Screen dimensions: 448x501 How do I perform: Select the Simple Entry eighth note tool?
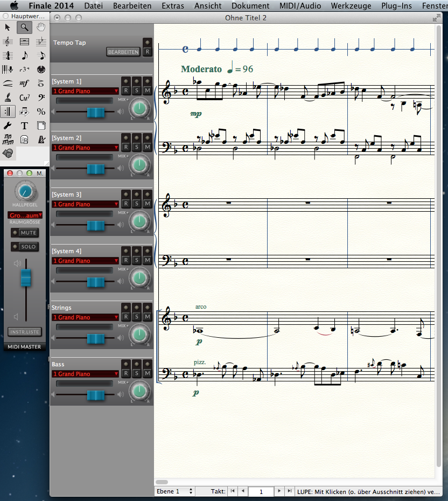(24, 55)
